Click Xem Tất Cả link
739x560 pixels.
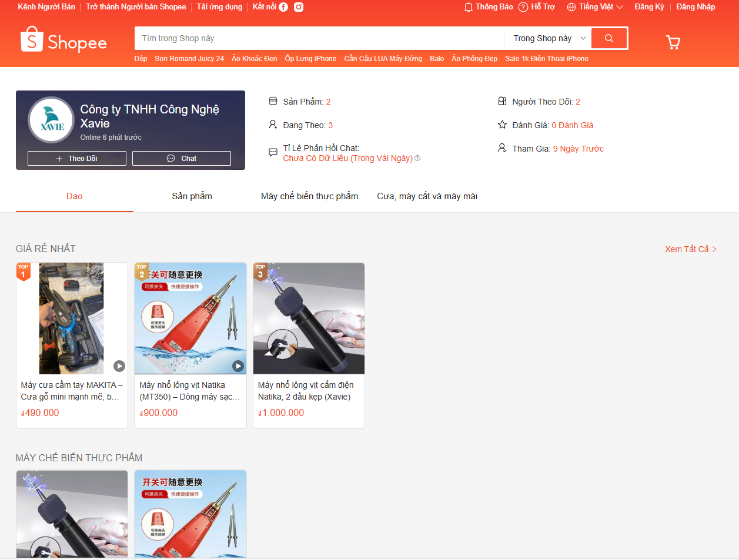coord(691,249)
